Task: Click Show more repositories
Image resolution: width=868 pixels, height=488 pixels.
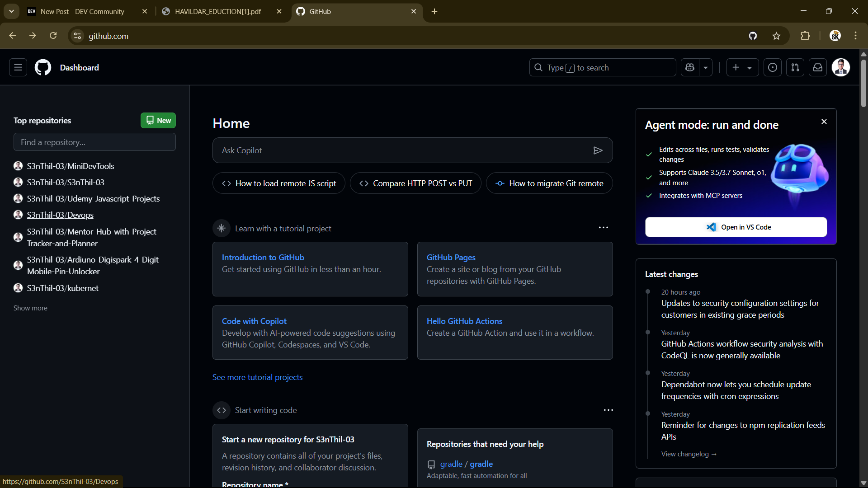Action: pos(30,308)
